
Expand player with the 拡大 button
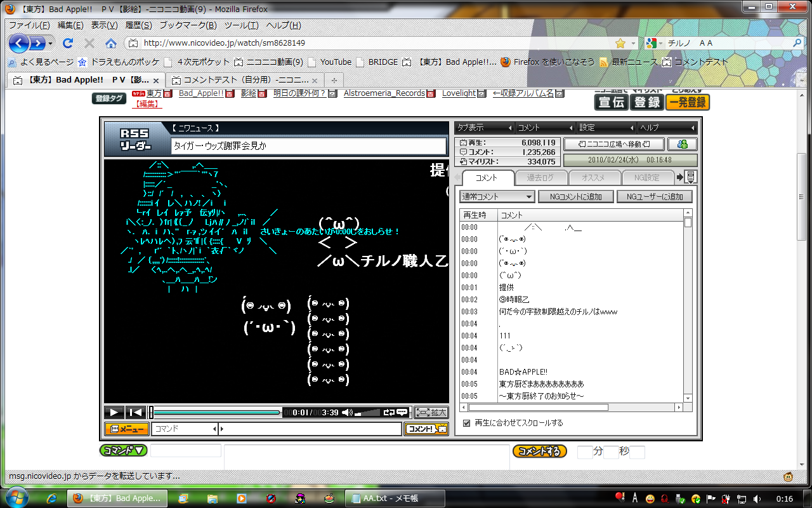coord(431,413)
